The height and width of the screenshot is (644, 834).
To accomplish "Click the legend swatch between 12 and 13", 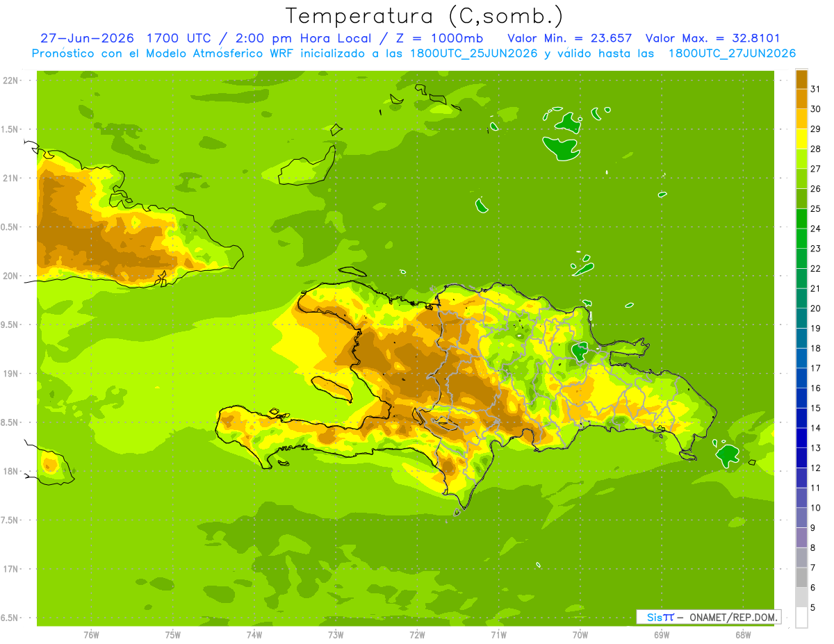I will tap(801, 458).
